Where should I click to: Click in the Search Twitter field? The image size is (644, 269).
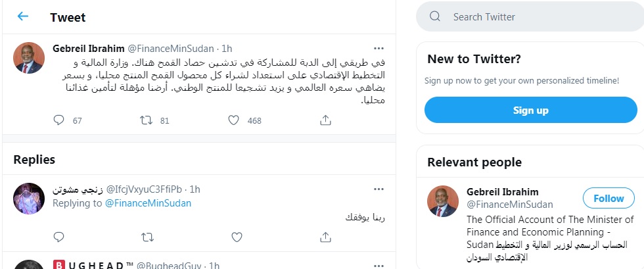[539, 17]
